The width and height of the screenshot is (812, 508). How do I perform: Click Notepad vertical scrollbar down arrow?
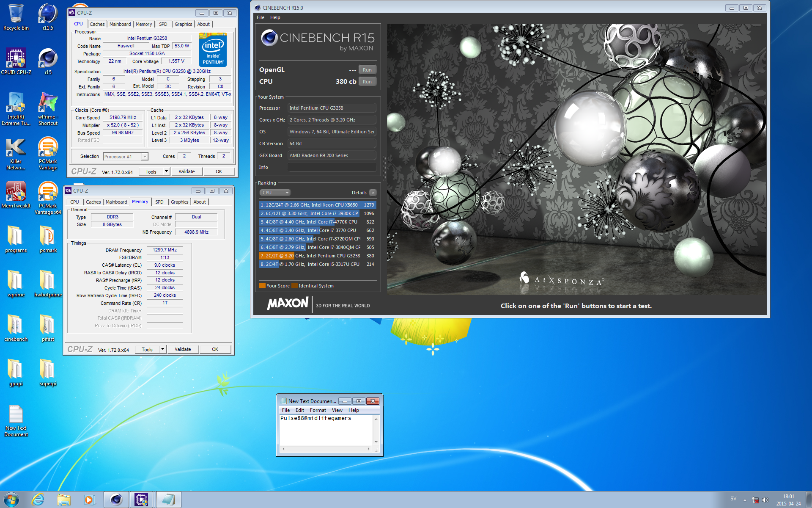pyautogui.click(x=376, y=442)
